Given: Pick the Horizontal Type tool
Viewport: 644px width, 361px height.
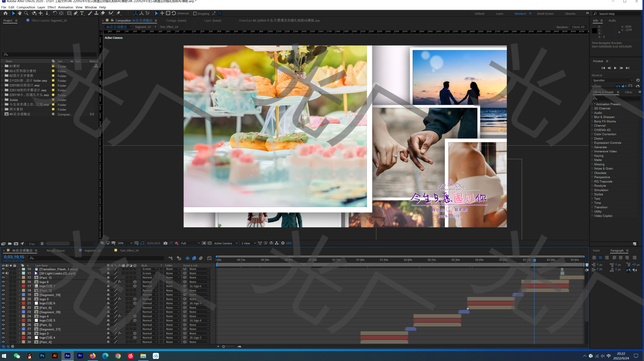Looking at the screenshot, I should pyautogui.click(x=82, y=13).
